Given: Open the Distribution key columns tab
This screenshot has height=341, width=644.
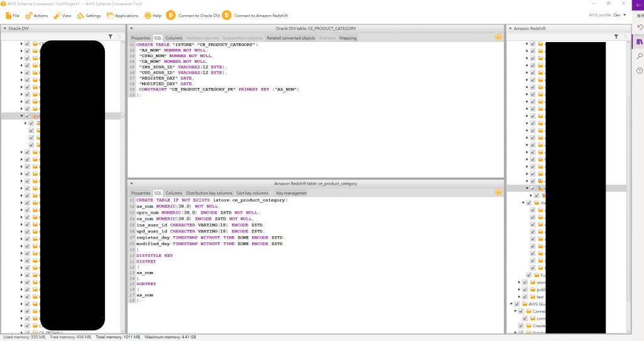Looking at the screenshot, I should point(209,193).
